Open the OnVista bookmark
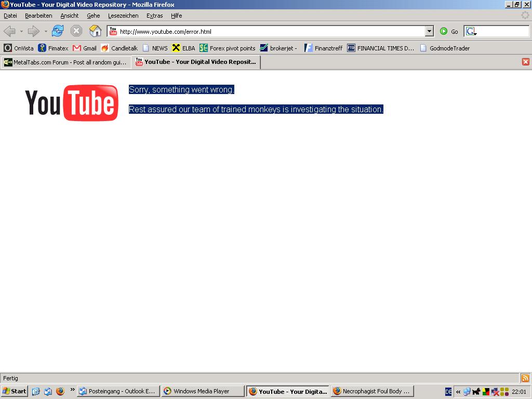The width and height of the screenshot is (532, 399). 19,48
